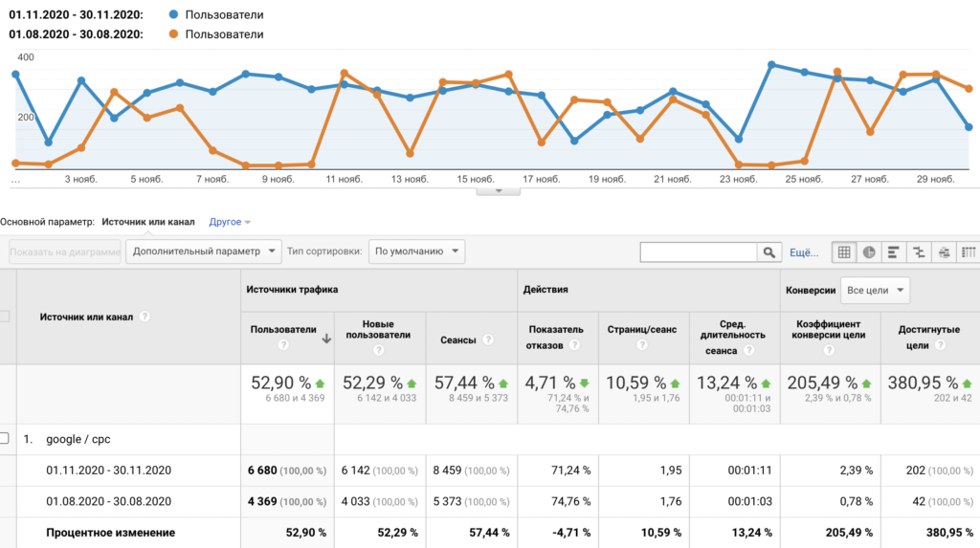980x548 pixels.
Task: Switch to the pivot table view icon
Action: pyautogui.click(x=968, y=252)
